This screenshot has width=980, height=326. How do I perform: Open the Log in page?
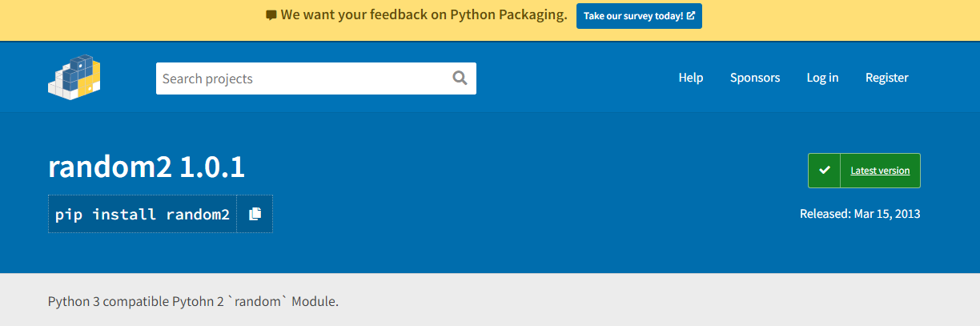[x=822, y=78]
